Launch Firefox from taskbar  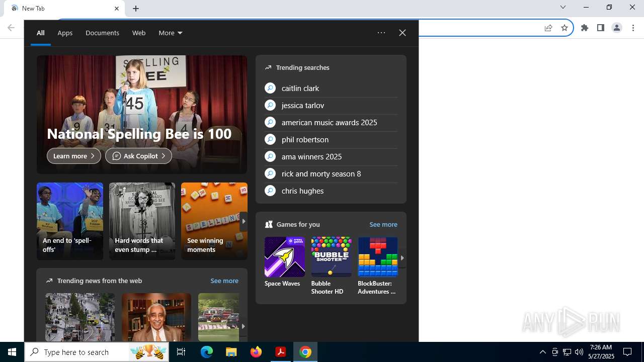(x=256, y=352)
